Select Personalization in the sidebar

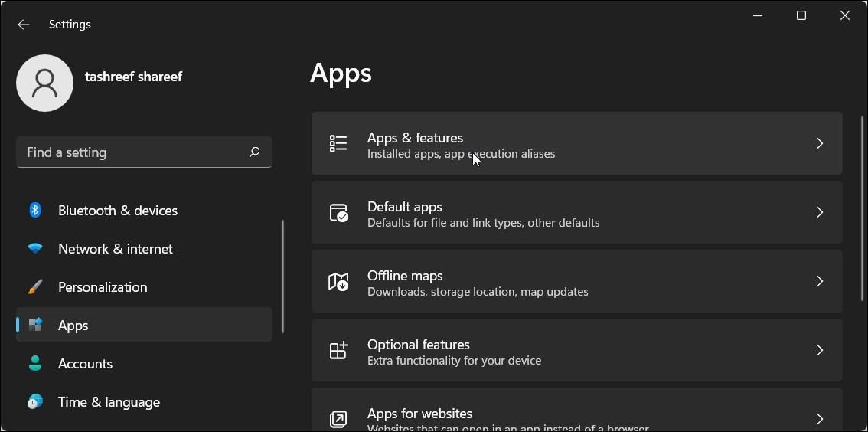click(144, 287)
